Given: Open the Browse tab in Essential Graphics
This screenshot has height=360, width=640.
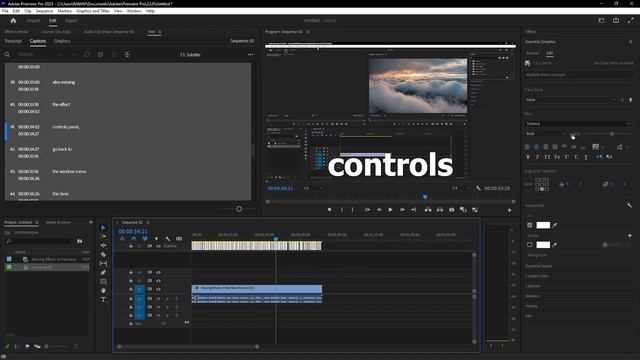Looking at the screenshot, I should [532, 53].
